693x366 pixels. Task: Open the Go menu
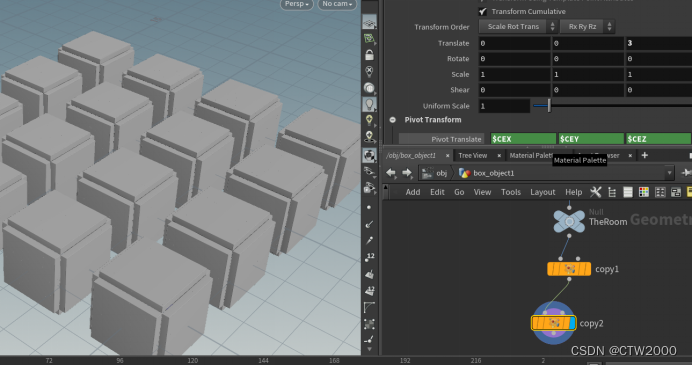tap(459, 192)
